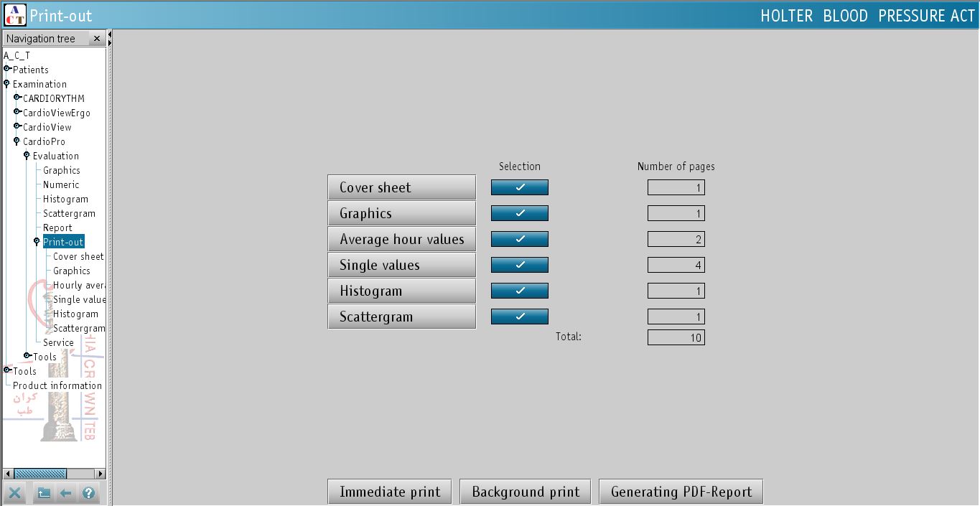This screenshot has height=506, width=980.
Task: Click the Generating PDF-Report button
Action: [681, 492]
